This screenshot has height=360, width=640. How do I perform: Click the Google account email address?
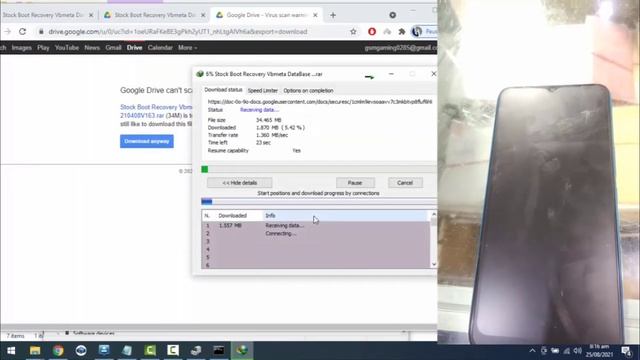point(400,48)
